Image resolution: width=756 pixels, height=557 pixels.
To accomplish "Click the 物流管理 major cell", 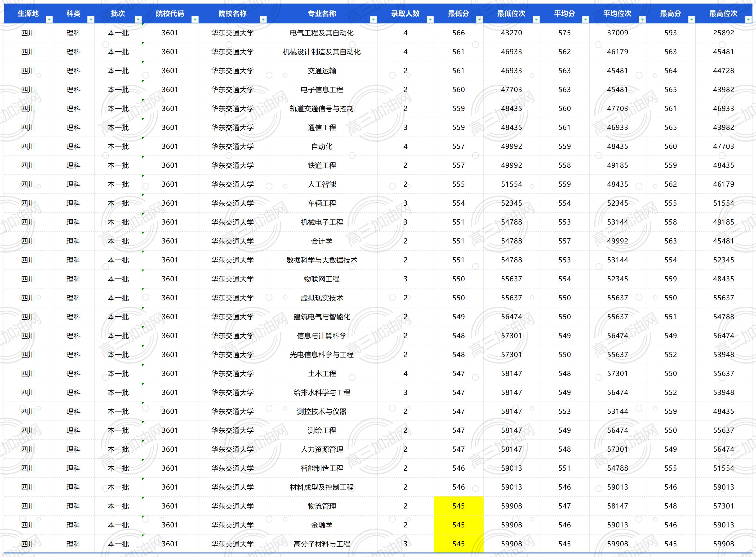I will pos(322,506).
